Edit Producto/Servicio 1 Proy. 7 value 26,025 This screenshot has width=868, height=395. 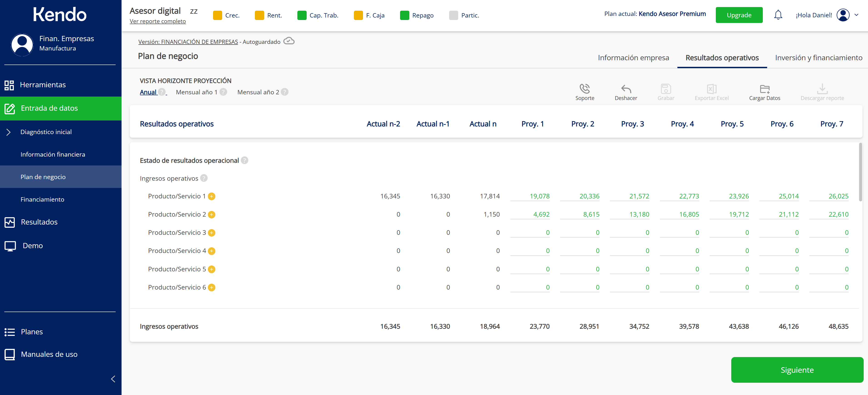click(x=829, y=197)
